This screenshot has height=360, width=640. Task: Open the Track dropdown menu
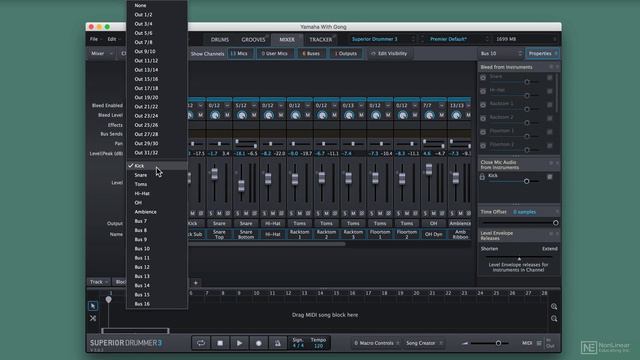pos(99,282)
